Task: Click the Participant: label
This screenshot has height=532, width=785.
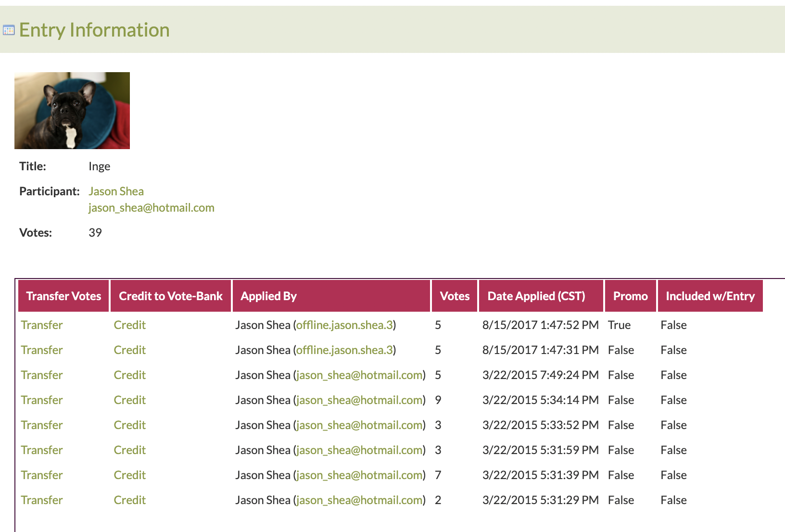Action: tap(50, 191)
